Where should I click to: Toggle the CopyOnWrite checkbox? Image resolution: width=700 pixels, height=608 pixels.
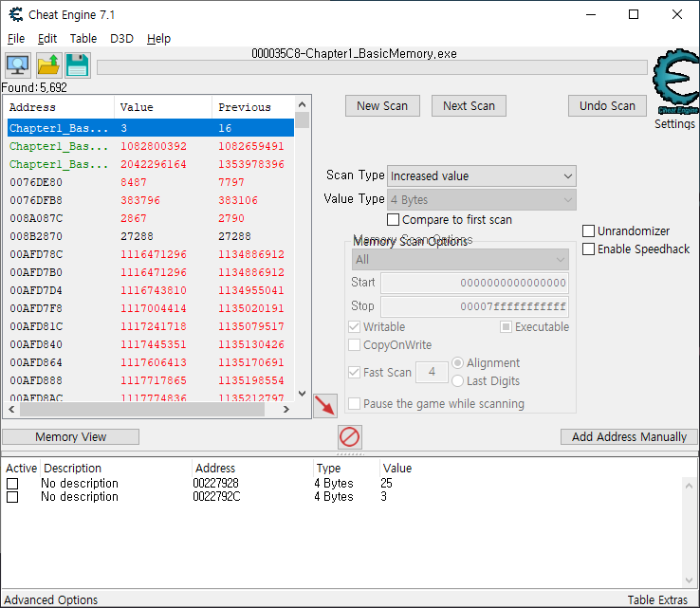tap(354, 345)
